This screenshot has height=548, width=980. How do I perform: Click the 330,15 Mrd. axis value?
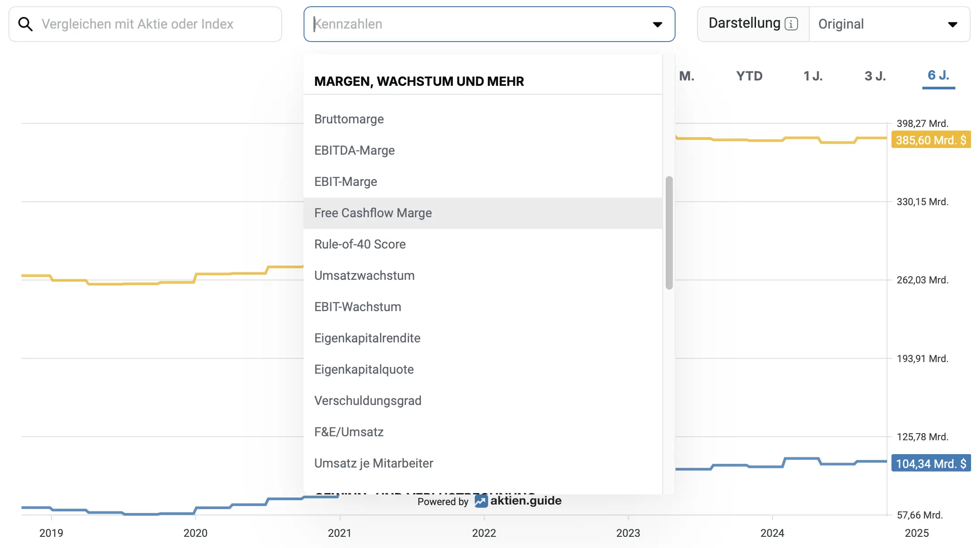point(922,202)
